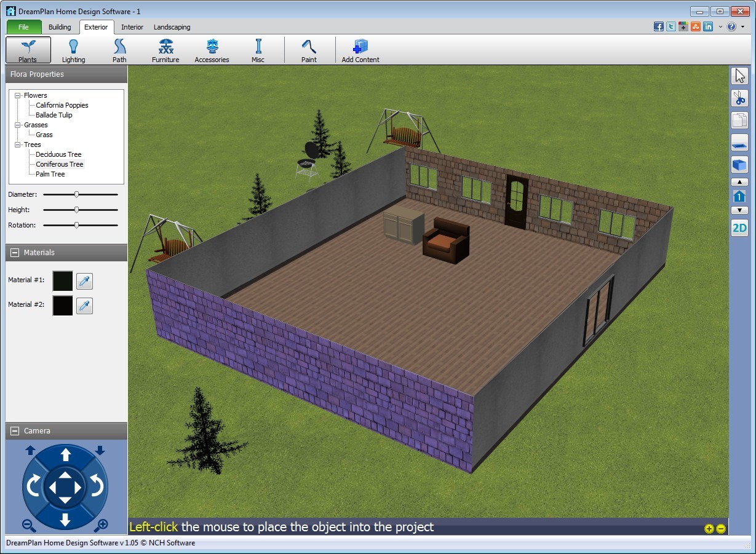
Task: Collapse the Materials panel
Action: pyautogui.click(x=15, y=253)
